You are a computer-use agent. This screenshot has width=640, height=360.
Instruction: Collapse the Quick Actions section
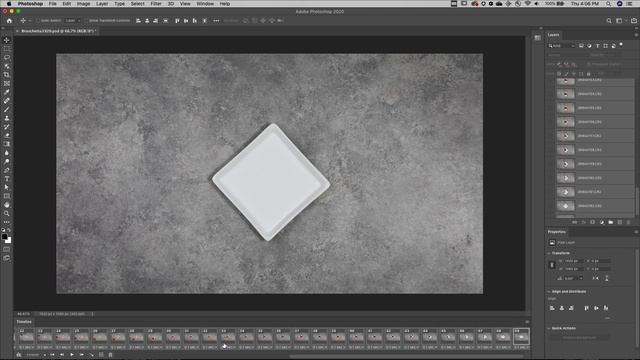pyautogui.click(x=549, y=328)
